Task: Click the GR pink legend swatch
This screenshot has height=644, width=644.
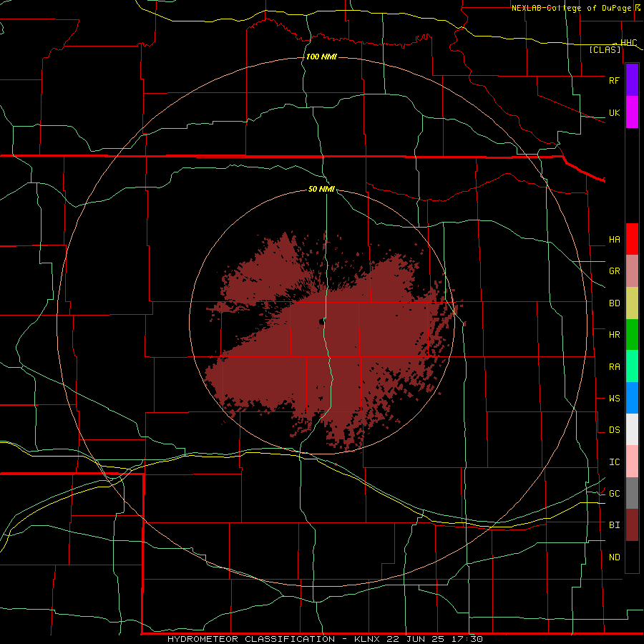Action: pyautogui.click(x=632, y=271)
